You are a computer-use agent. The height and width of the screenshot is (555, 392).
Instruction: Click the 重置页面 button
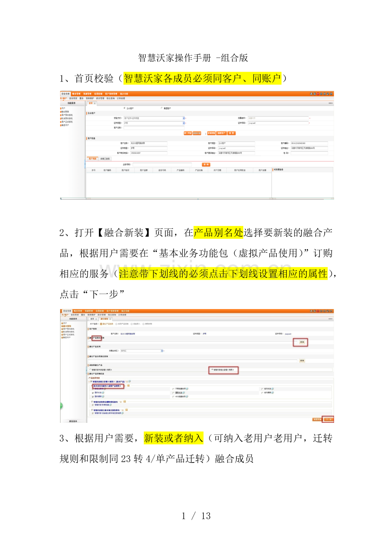click(x=317, y=419)
